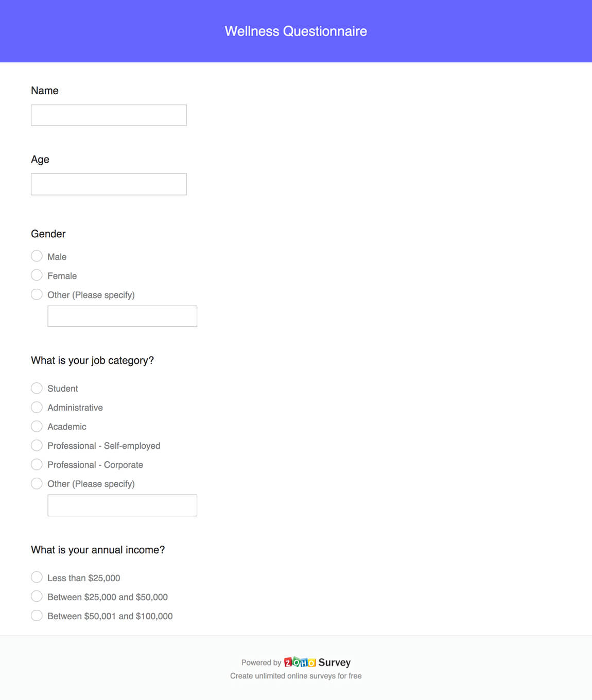Open Create unlimited online surveys link
This screenshot has height=700, width=592.
[296, 676]
